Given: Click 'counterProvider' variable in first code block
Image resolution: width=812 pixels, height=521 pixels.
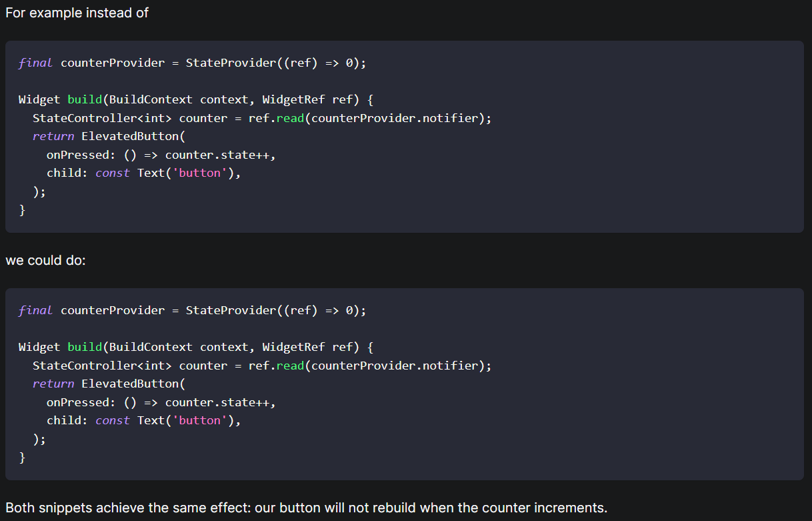Looking at the screenshot, I should click(112, 62).
